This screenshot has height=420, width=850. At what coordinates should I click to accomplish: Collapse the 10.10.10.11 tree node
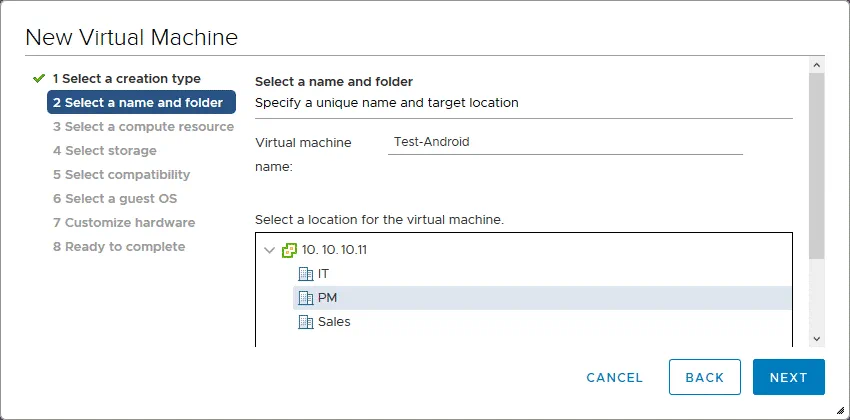(269, 250)
